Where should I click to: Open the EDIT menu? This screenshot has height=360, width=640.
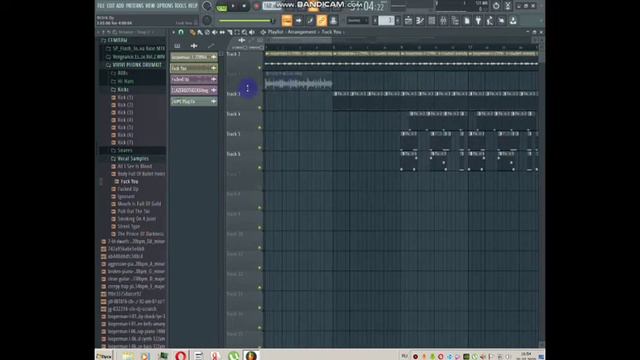(x=110, y=6)
